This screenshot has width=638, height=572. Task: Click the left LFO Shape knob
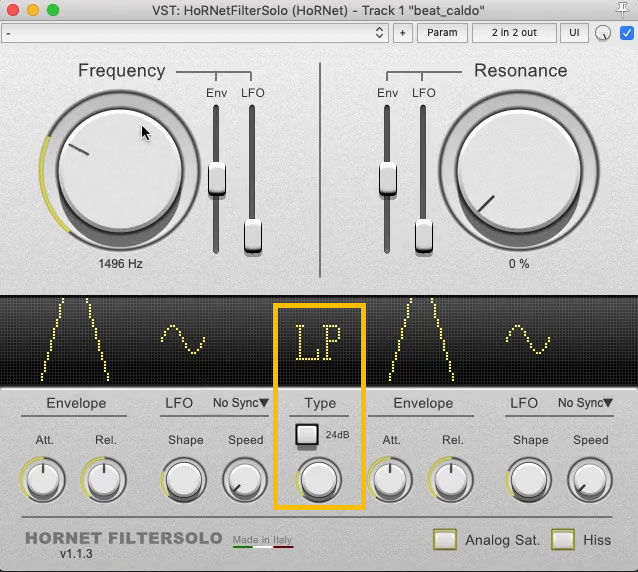click(x=184, y=481)
